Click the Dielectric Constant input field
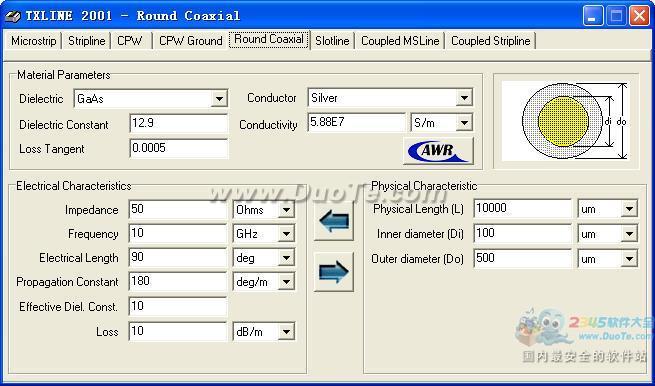 178,124
